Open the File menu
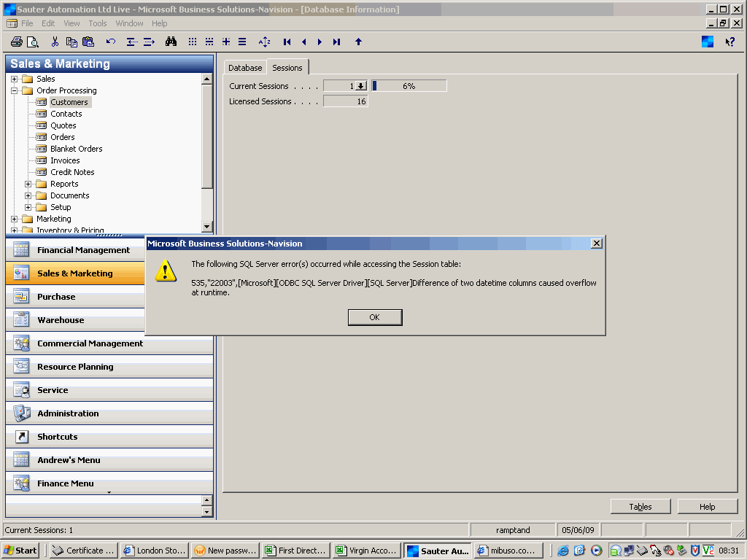Viewport: 747px width, 560px height. (x=27, y=23)
